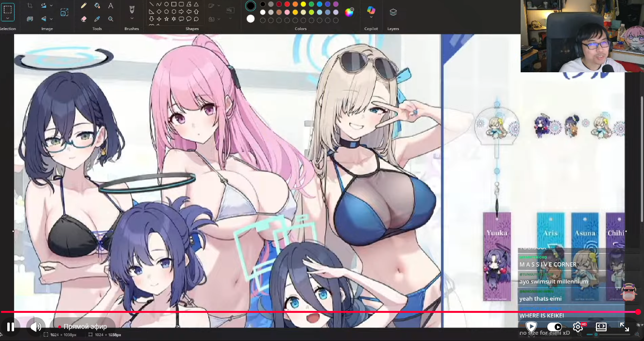Enter fullscreen video mode
Screen dimensions: 644x341
pyautogui.click(x=625, y=327)
